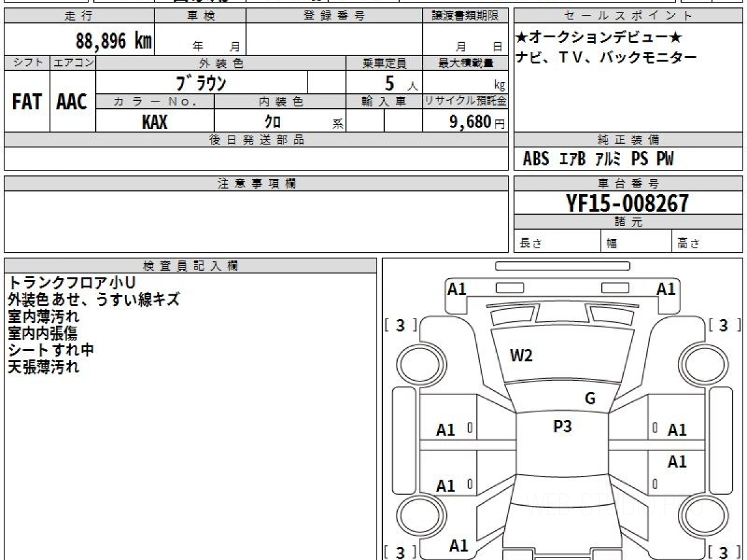The height and width of the screenshot is (560, 747).
Task: Click the アルミ equipment entry
Action: (608, 159)
